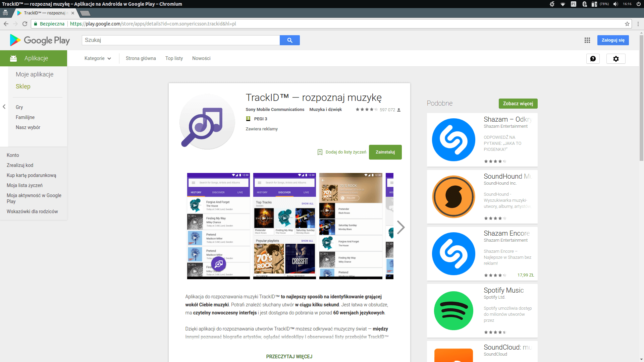The width and height of the screenshot is (644, 362).
Task: Open Moja aktywność w Google Play
Action: 34,198
